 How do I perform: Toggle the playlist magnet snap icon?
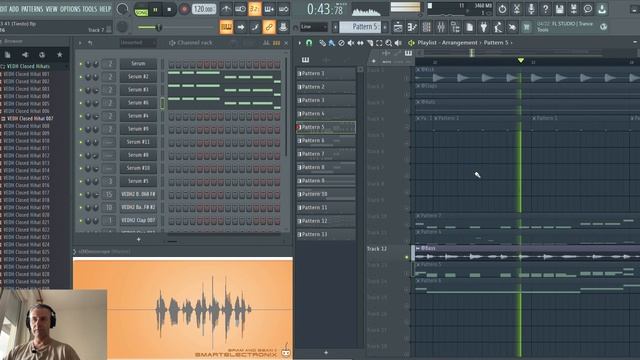click(x=309, y=42)
